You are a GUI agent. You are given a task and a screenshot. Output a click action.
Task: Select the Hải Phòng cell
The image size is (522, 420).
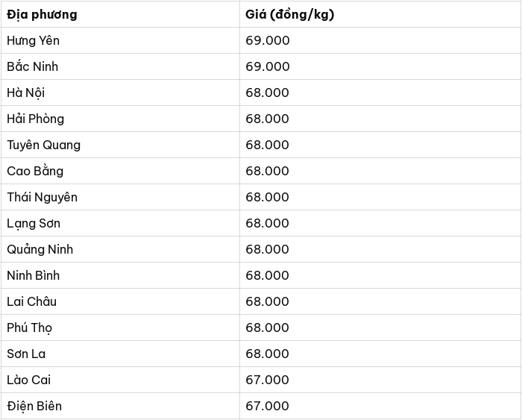coord(120,119)
